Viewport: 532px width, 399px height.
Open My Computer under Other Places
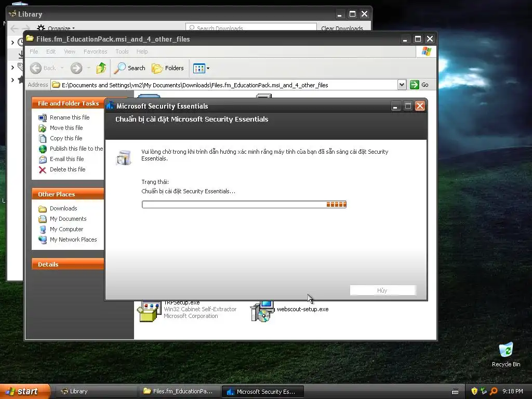[x=66, y=229]
